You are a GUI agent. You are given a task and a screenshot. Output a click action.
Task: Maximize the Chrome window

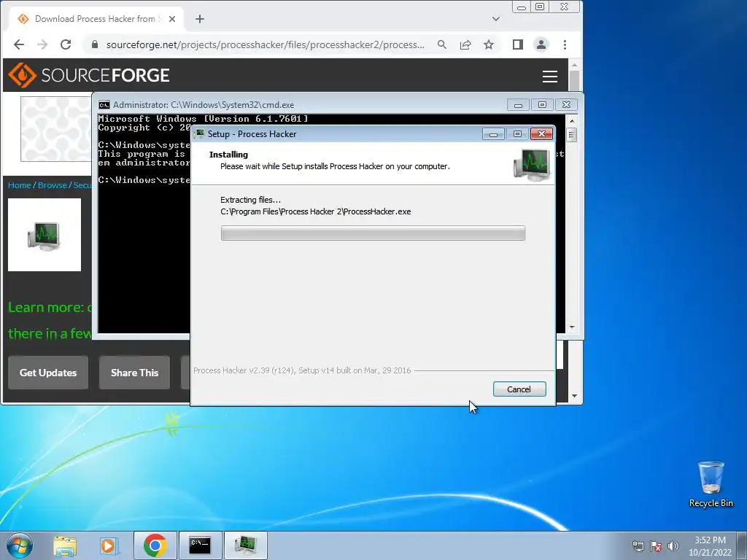(540, 7)
